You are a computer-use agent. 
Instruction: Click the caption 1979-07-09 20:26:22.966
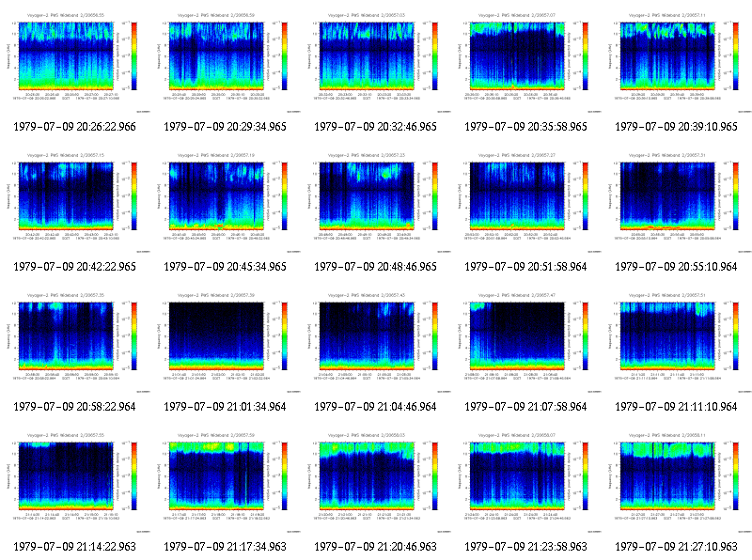pyautogui.click(x=75, y=127)
